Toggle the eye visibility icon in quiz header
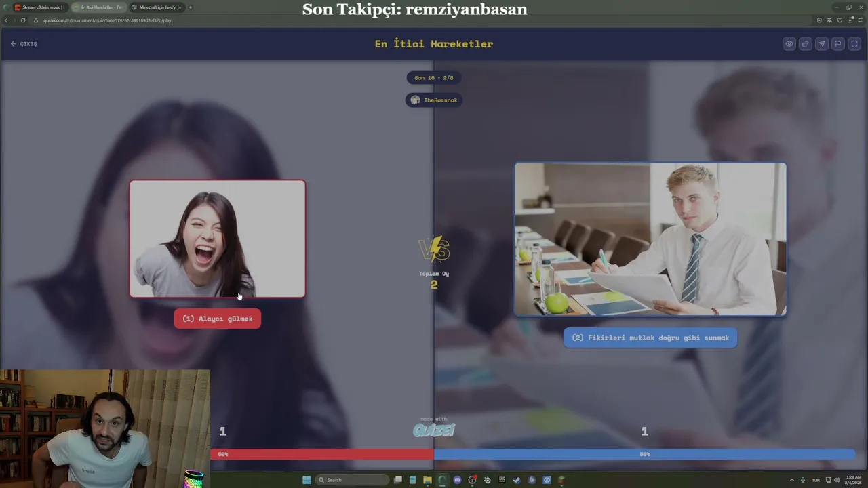 789,44
